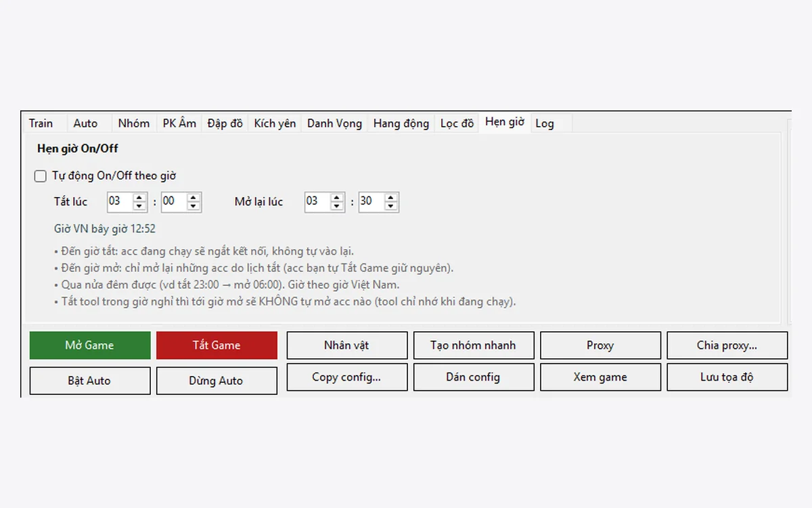Open the Kích yên tab

(x=275, y=123)
